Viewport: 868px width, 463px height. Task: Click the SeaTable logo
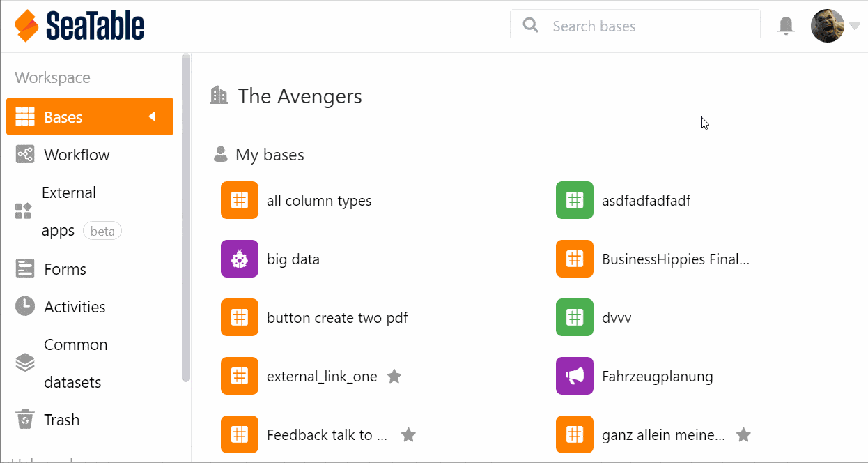[x=79, y=26]
